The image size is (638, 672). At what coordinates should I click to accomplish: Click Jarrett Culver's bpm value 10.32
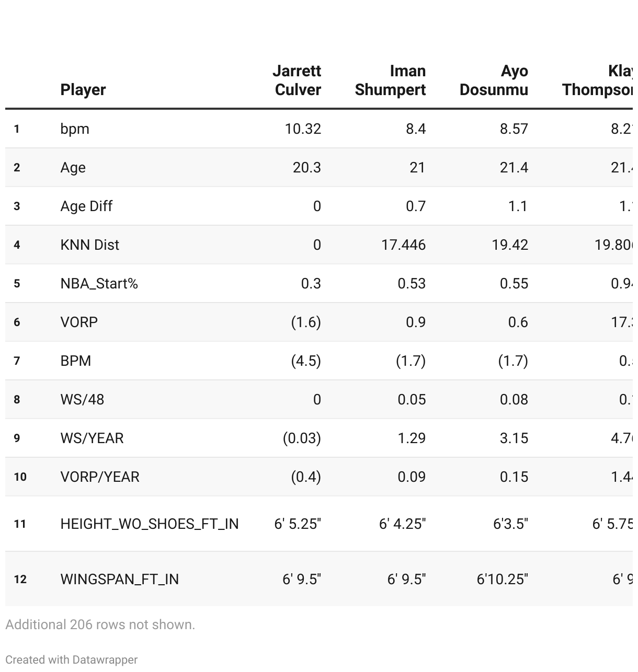303,129
